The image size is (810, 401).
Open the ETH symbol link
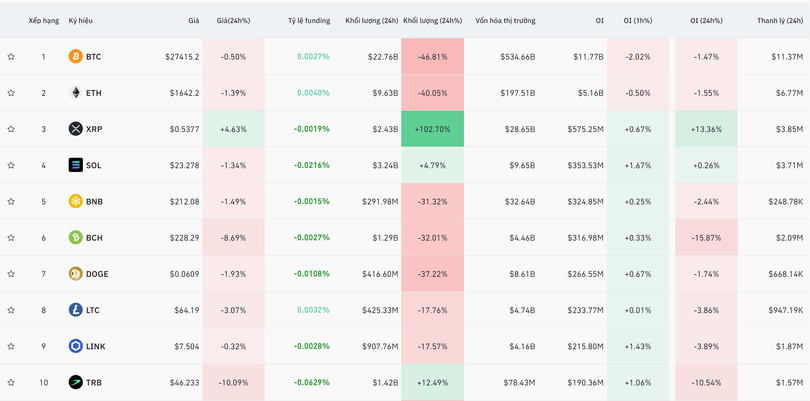[x=94, y=93]
